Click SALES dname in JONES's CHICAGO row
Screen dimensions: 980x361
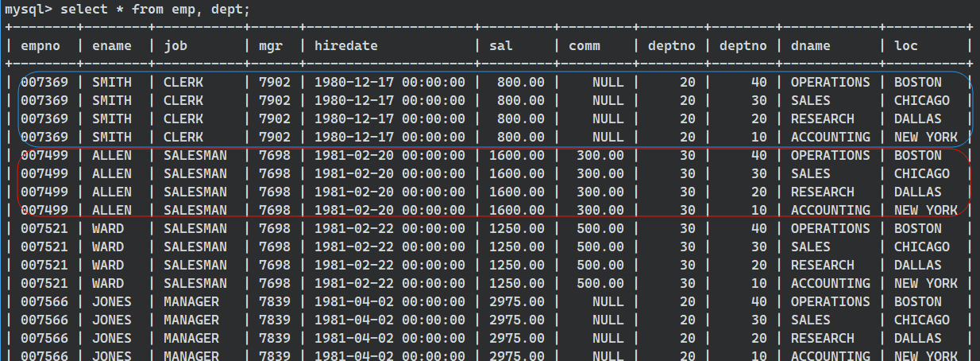(811, 320)
